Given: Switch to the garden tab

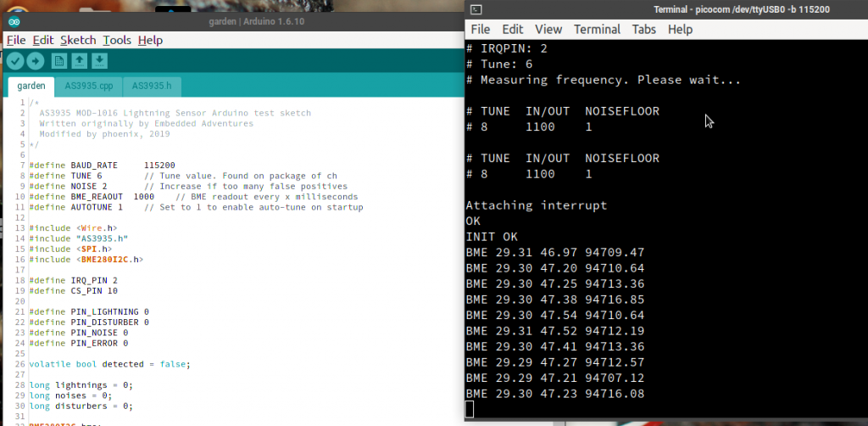Looking at the screenshot, I should [x=31, y=87].
